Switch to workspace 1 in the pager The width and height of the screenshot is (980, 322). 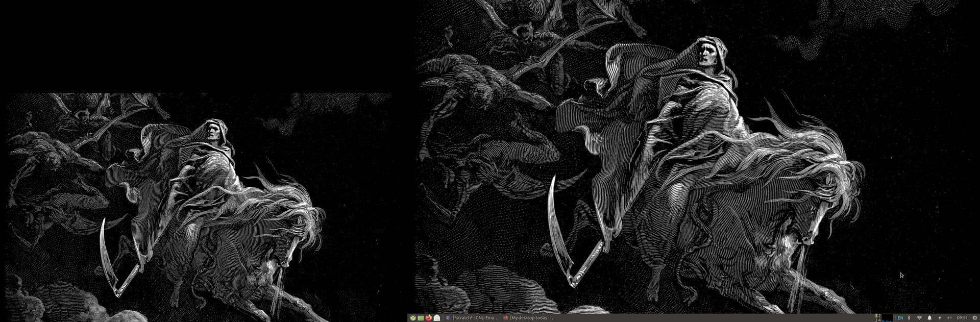click(x=876, y=316)
